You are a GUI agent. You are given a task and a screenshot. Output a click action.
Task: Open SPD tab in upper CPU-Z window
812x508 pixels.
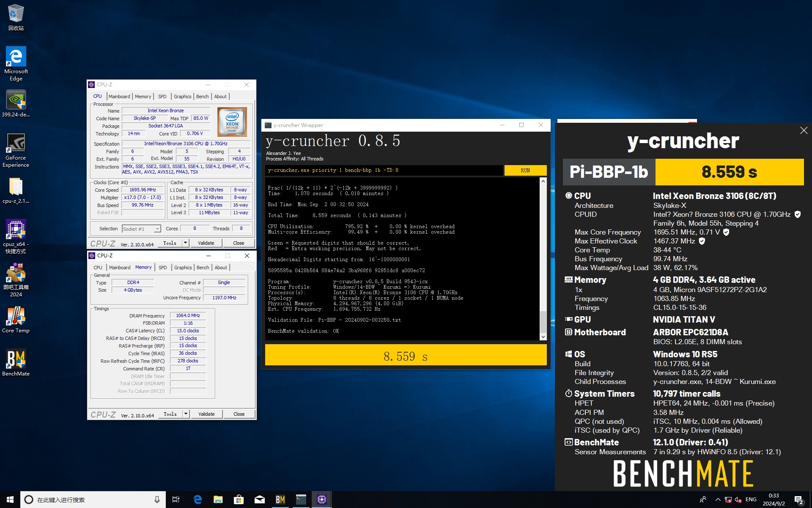coord(162,97)
